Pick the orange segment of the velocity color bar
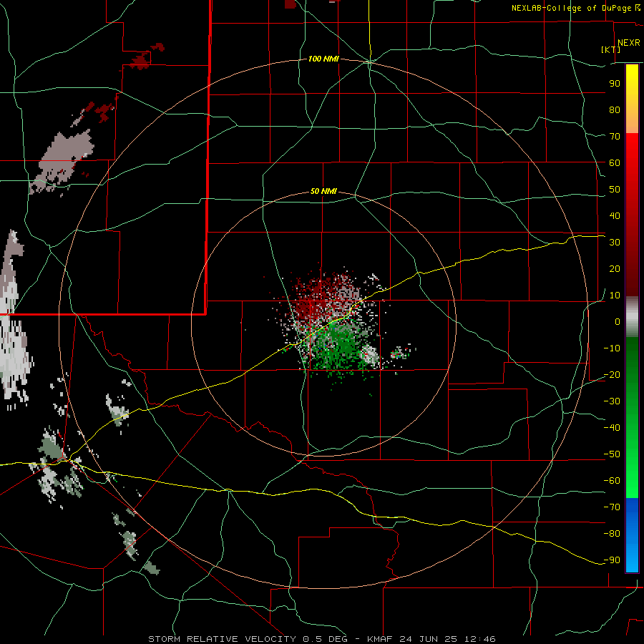This screenshot has height=644, width=644. (632, 122)
